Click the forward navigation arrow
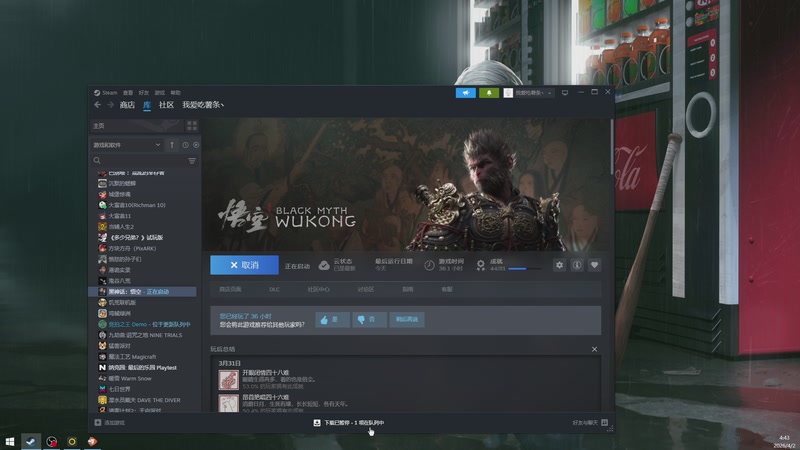 coord(110,105)
